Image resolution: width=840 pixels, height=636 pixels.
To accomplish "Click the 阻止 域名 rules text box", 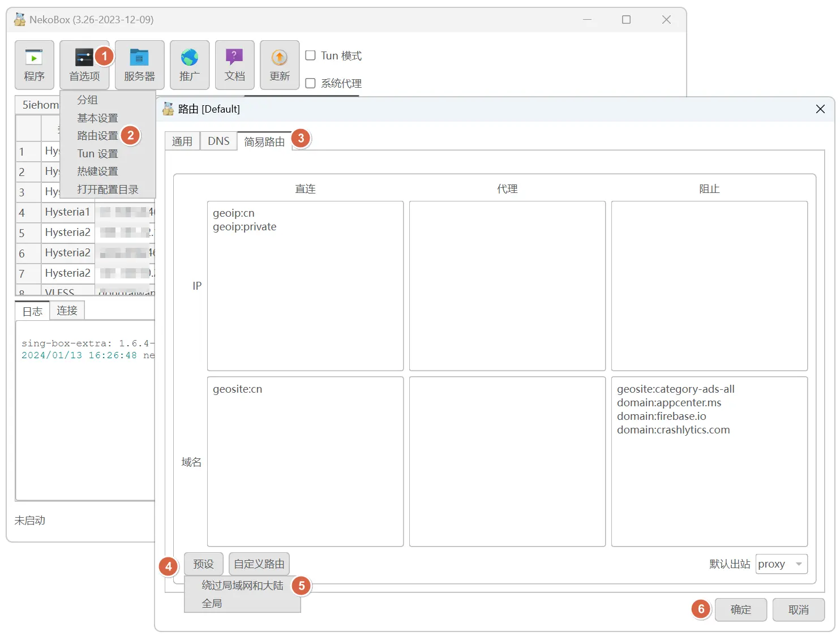I will click(x=709, y=462).
